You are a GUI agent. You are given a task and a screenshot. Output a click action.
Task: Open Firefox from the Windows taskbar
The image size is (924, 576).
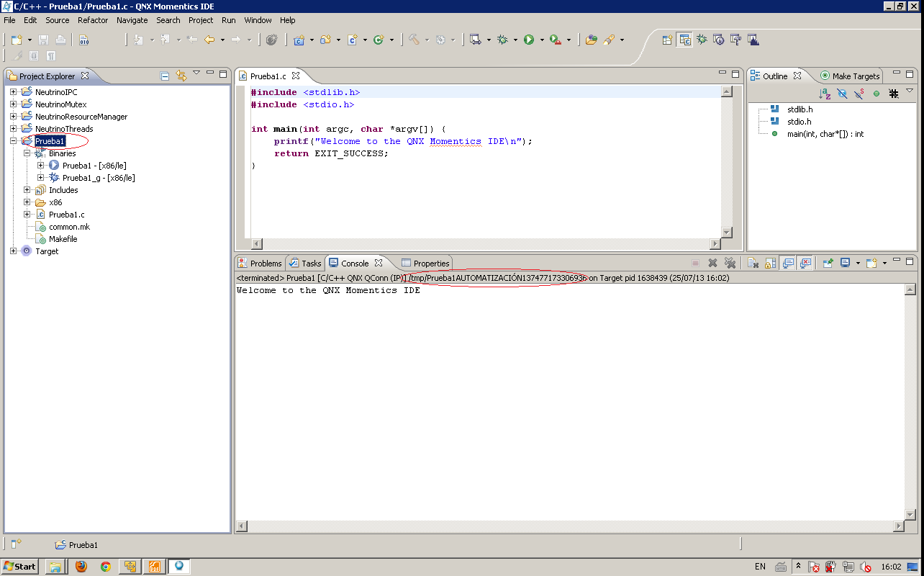pyautogui.click(x=81, y=567)
